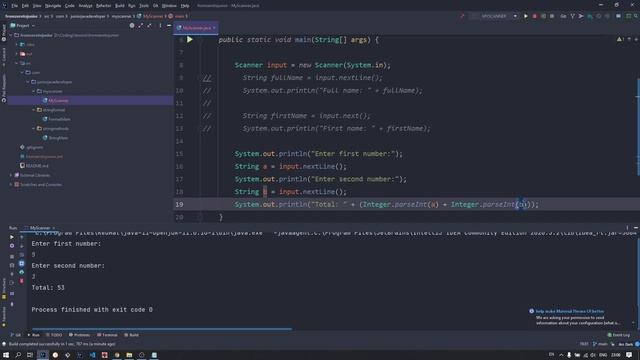Open the Build menu
The image size is (640, 360).
coord(120,6)
